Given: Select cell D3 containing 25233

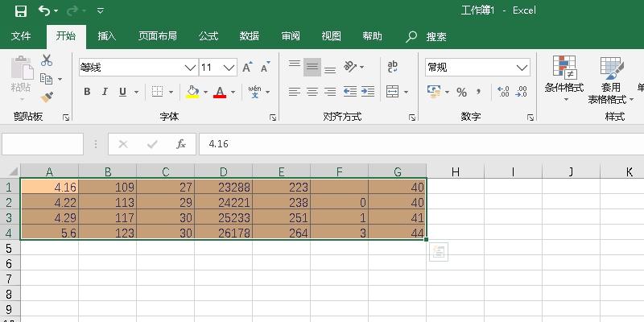Looking at the screenshot, I should point(223,217).
